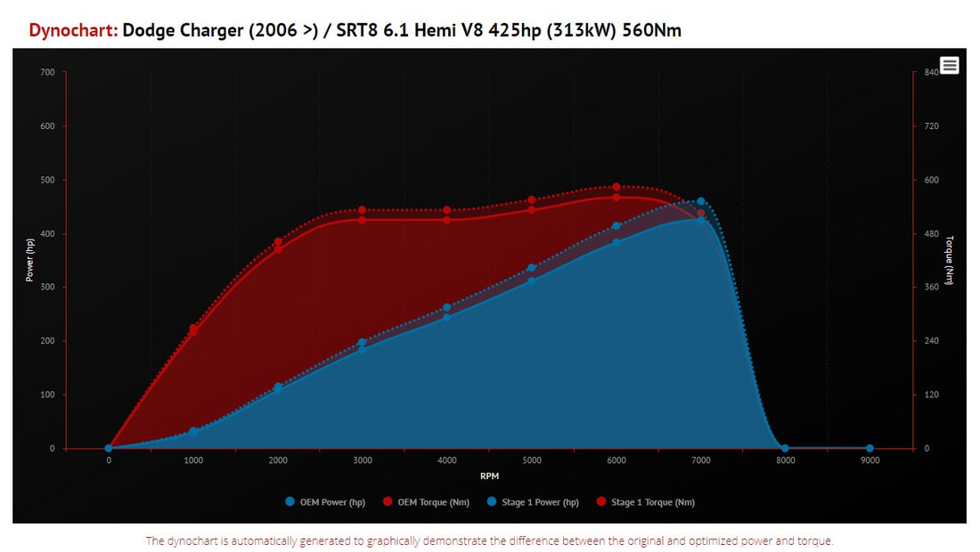The height and width of the screenshot is (552, 980).
Task: Click the 300 label on the power axis
Action: [x=47, y=288]
